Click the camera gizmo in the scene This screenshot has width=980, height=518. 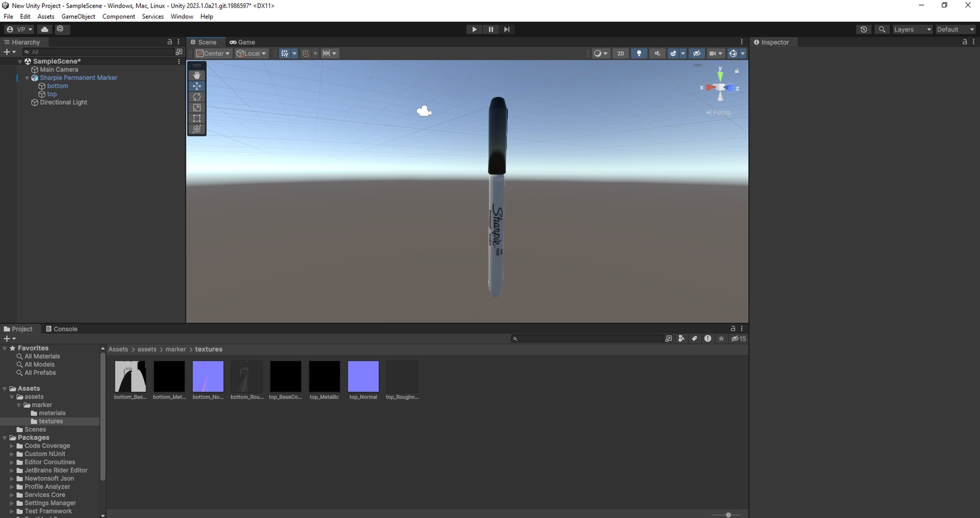tap(424, 111)
